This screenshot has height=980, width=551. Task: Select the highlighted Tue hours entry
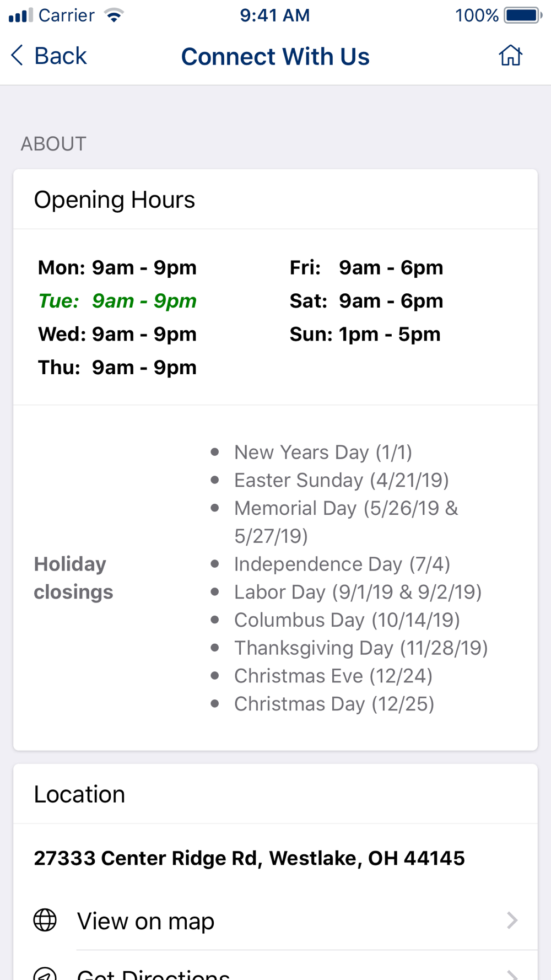[x=117, y=301]
